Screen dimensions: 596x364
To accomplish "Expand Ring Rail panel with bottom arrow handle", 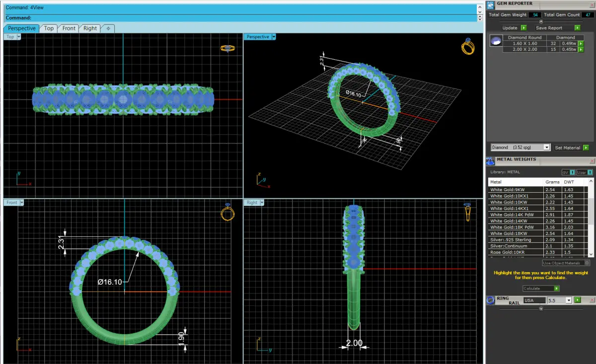I will point(541,308).
